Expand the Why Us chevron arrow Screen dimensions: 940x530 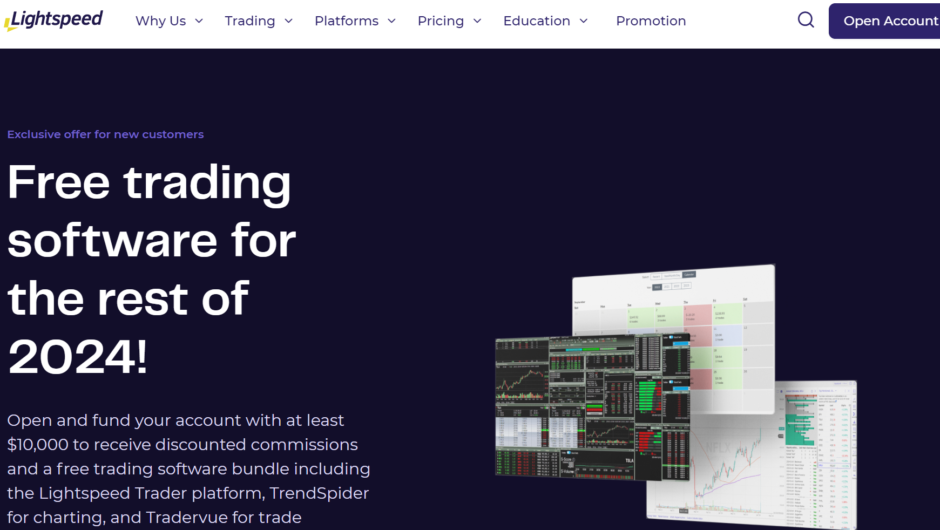(199, 21)
